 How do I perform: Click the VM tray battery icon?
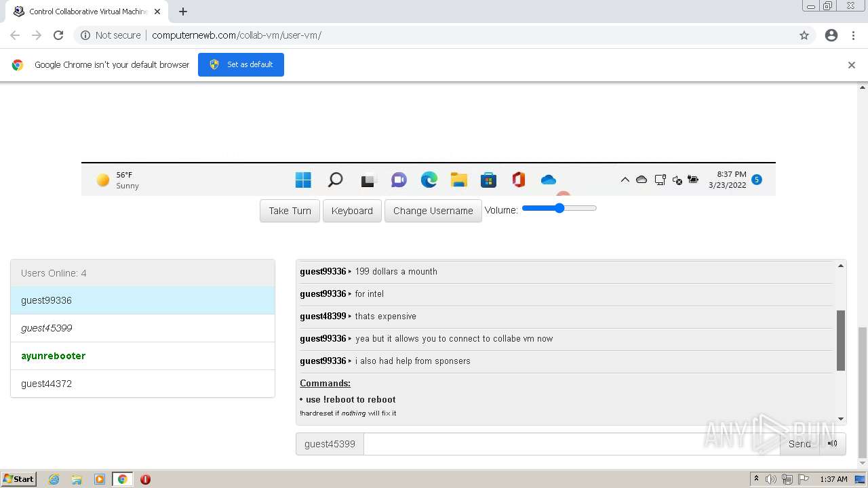coord(693,180)
